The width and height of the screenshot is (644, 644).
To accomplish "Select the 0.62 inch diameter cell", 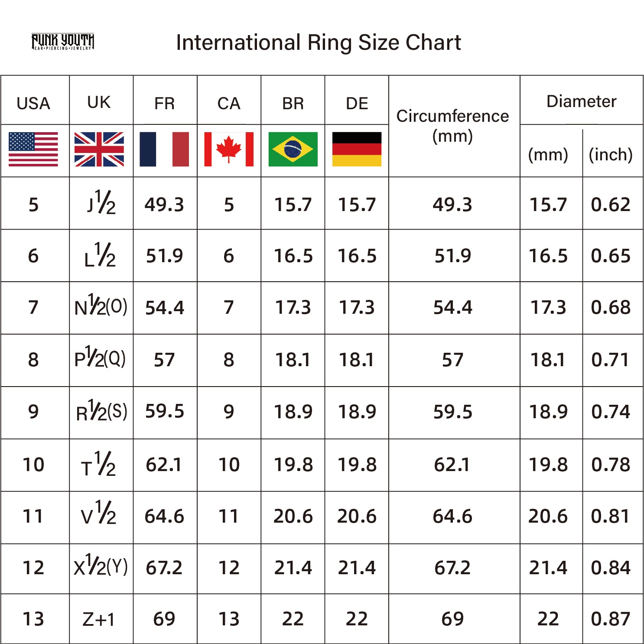I will pos(611,205).
